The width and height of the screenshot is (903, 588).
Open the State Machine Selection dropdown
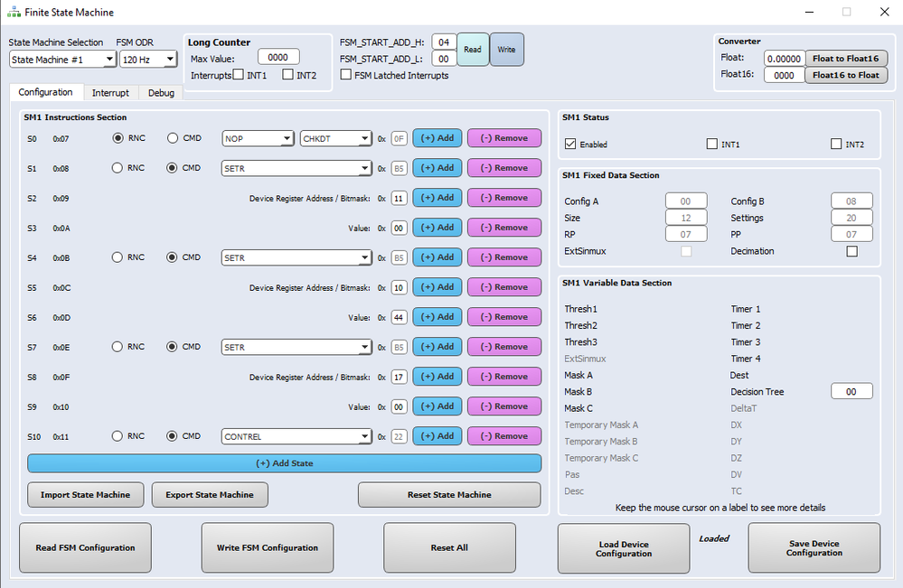click(x=62, y=60)
